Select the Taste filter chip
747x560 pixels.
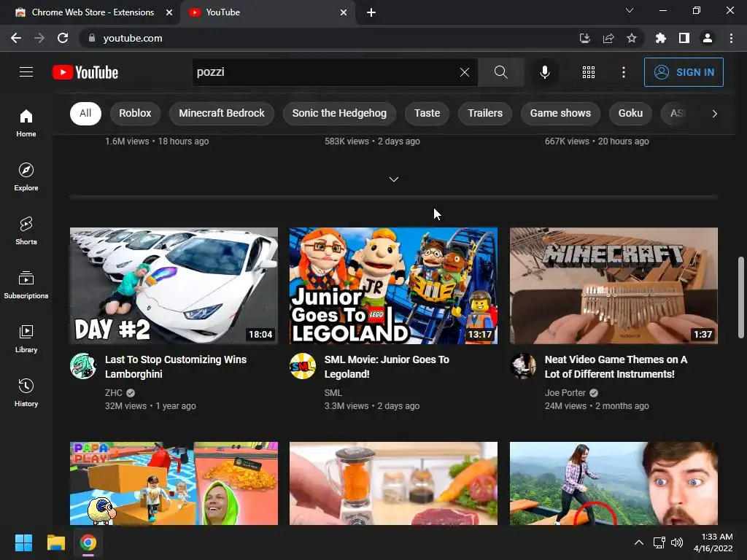[x=427, y=113]
